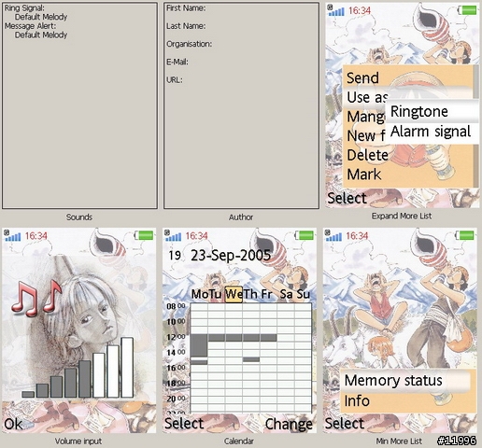Click signal strength icon in Volume input screen
The height and width of the screenshot is (448, 482).
(x=13, y=236)
